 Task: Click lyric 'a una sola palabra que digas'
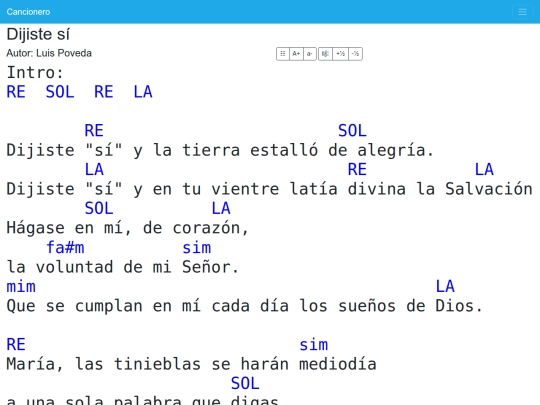tap(143, 400)
